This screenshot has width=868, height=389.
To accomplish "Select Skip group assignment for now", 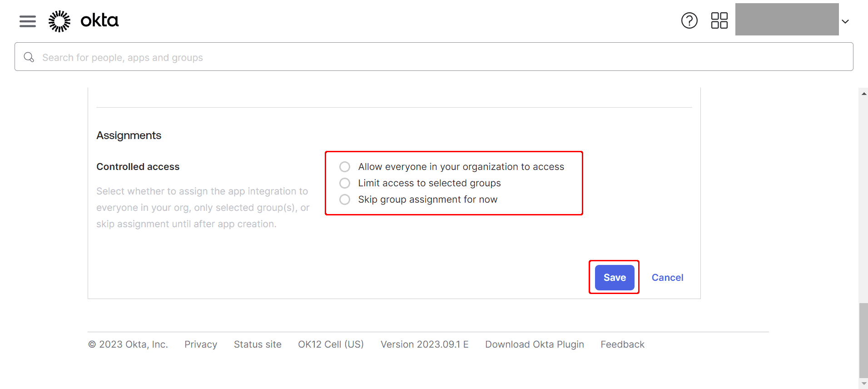I will (x=345, y=199).
